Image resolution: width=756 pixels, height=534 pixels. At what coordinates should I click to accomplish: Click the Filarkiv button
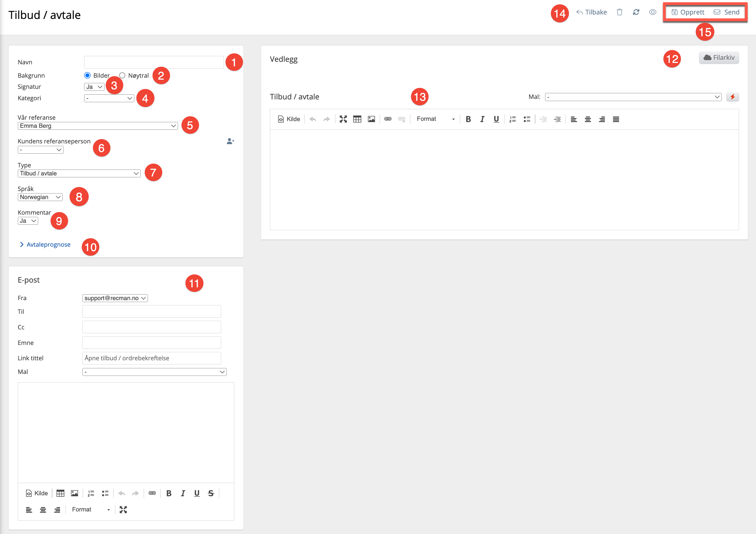click(719, 58)
